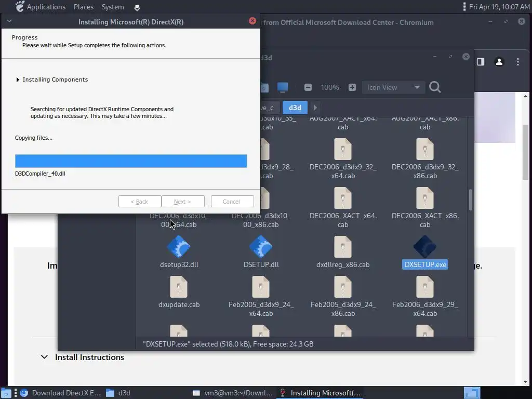This screenshot has width=532, height=399.
Task: Click the date and time clock
Action: [499, 7]
